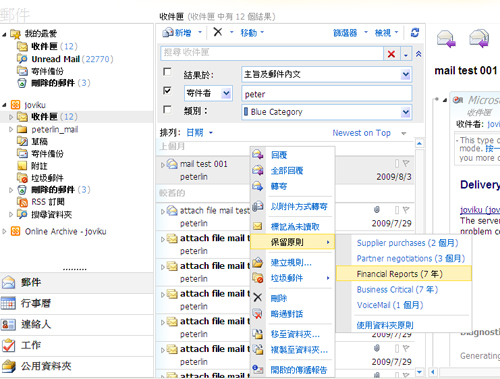The height and width of the screenshot is (379, 500).
Task: Click the reply icon in reading pane
Action: point(446,39)
